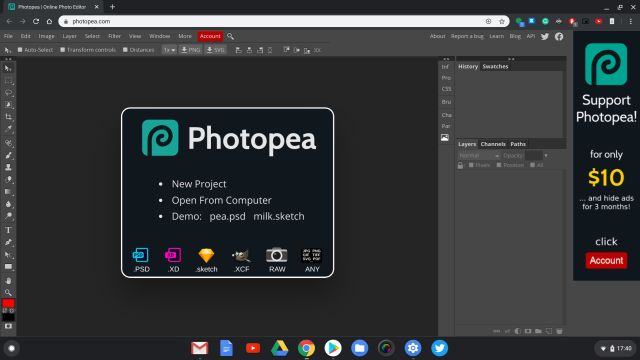Open the Filter menu
This screenshot has height=360, width=640.
pos(114,36)
